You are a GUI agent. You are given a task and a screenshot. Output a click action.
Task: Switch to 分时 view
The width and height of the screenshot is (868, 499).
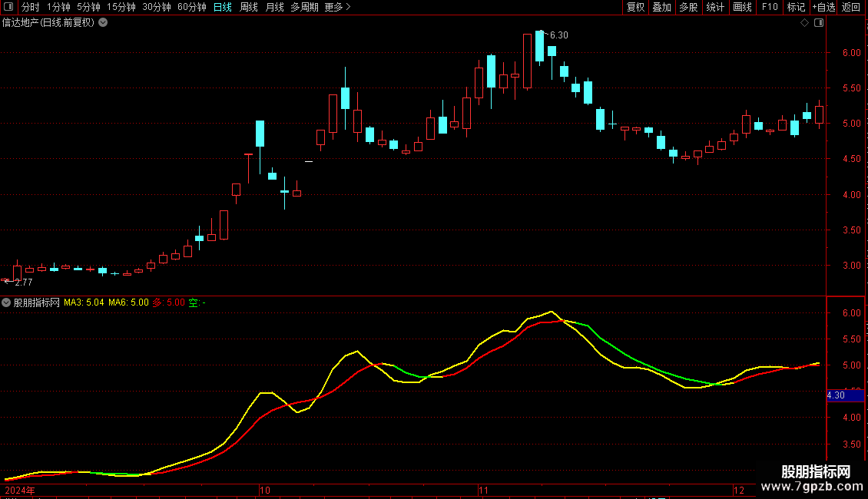click(x=31, y=7)
